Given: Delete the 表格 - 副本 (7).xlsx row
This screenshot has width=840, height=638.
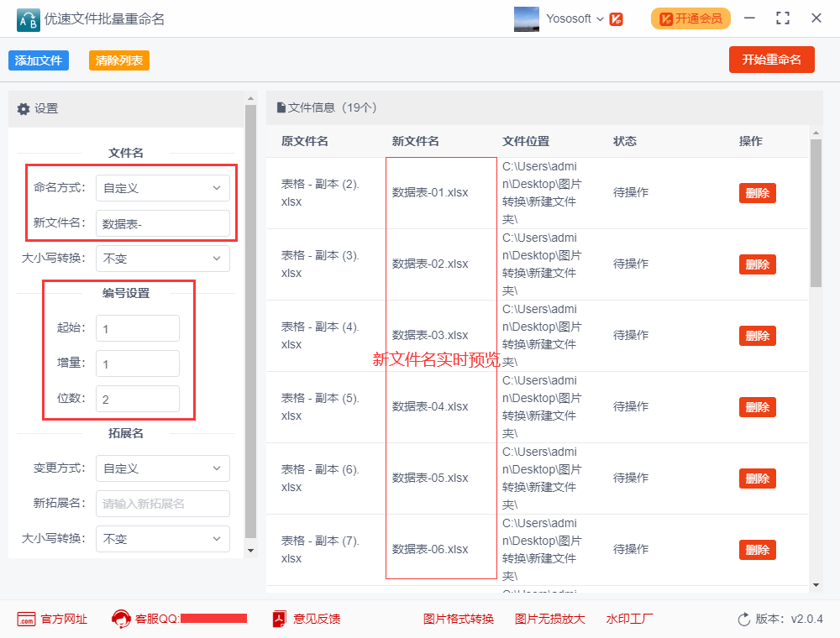Looking at the screenshot, I should 758,550.
